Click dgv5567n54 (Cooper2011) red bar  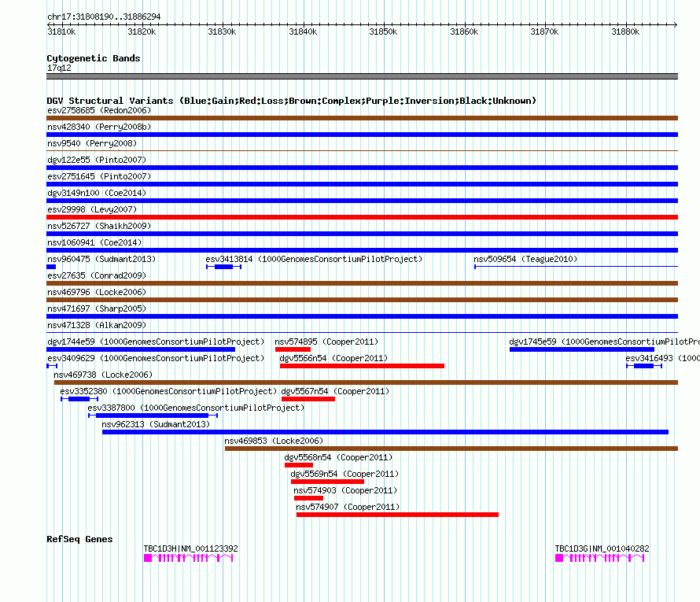tap(308, 399)
